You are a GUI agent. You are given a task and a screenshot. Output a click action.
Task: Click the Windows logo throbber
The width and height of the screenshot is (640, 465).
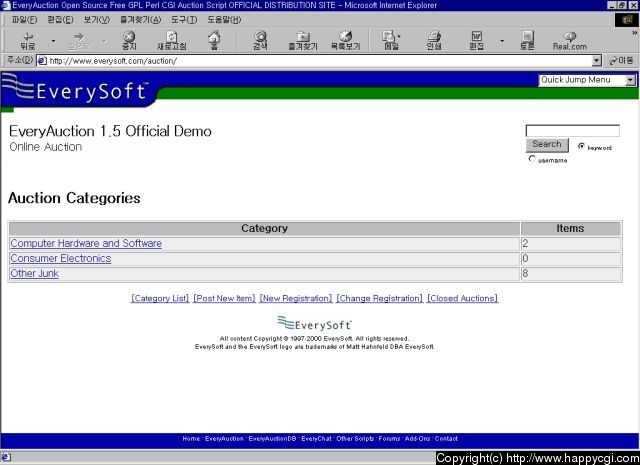[627, 20]
